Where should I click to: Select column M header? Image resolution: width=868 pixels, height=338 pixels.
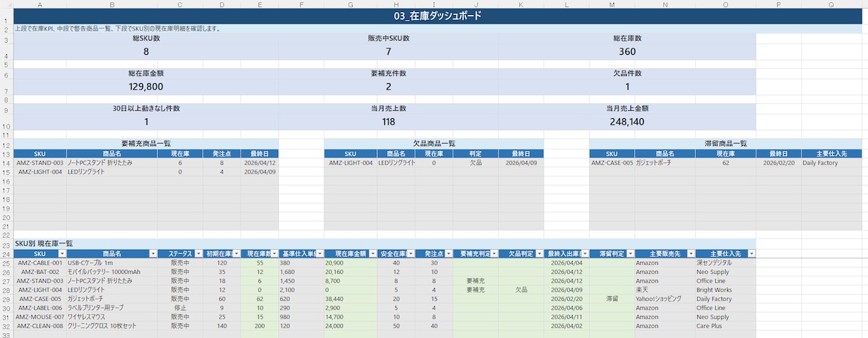(x=611, y=4)
